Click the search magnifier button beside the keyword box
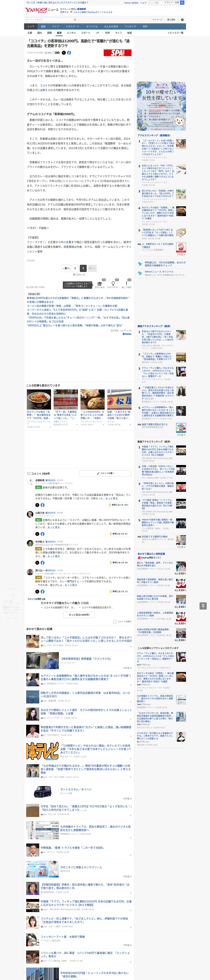 click(75, 19)
